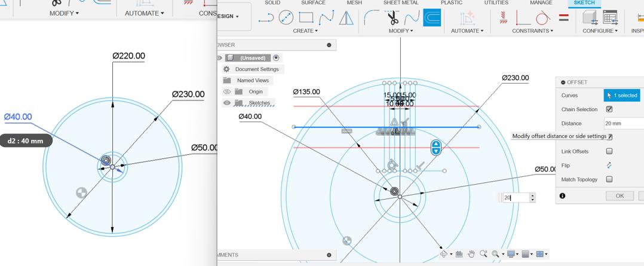The height and width of the screenshot is (266, 644).
Task: Open the CONSTRAINTS dropdown menu
Action: (x=533, y=31)
